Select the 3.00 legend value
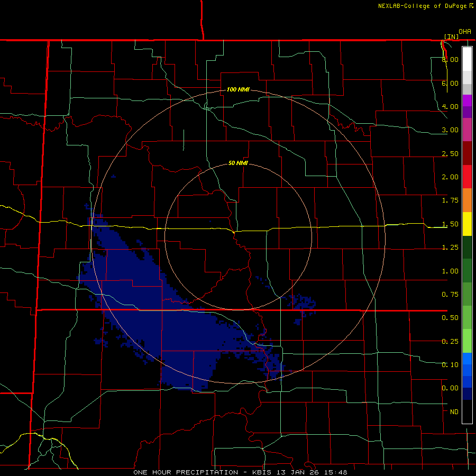The image size is (476, 476). click(450, 130)
